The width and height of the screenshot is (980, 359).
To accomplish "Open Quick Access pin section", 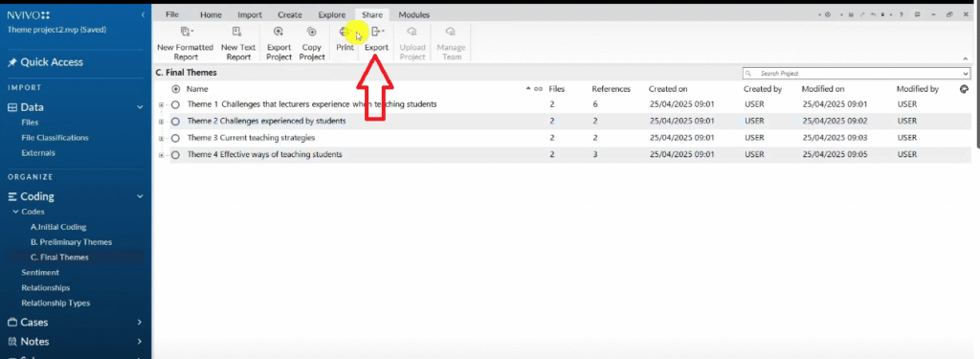I will [45, 62].
